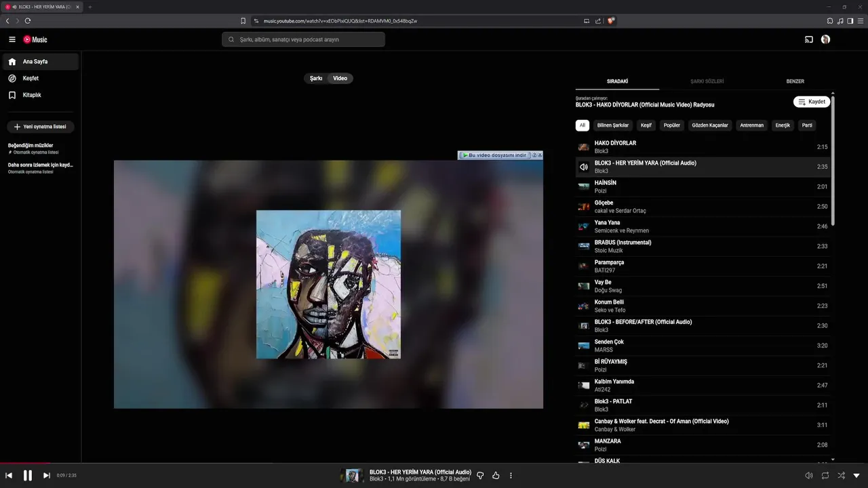This screenshot has width=868, height=488.
Task: Click the volume speaker icon
Action: coord(808,476)
